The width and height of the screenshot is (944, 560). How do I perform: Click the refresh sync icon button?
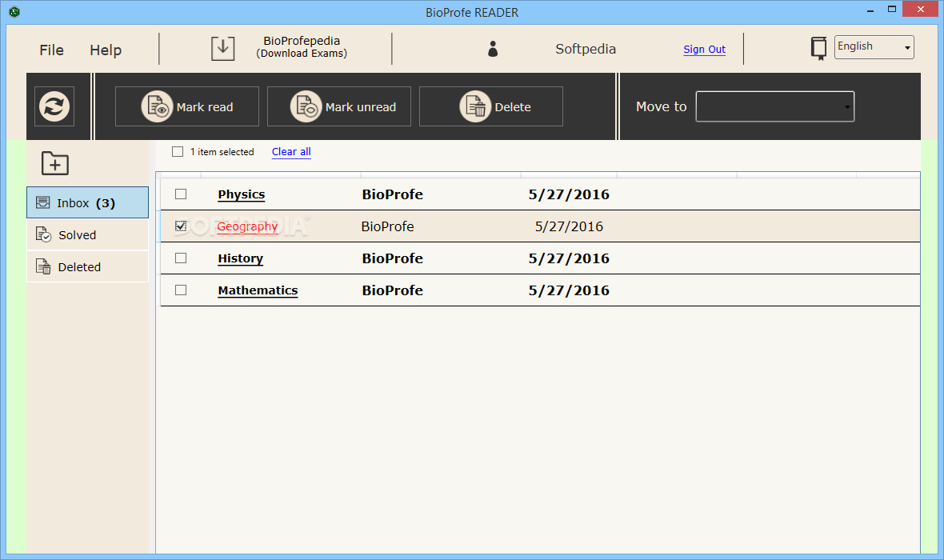click(54, 106)
